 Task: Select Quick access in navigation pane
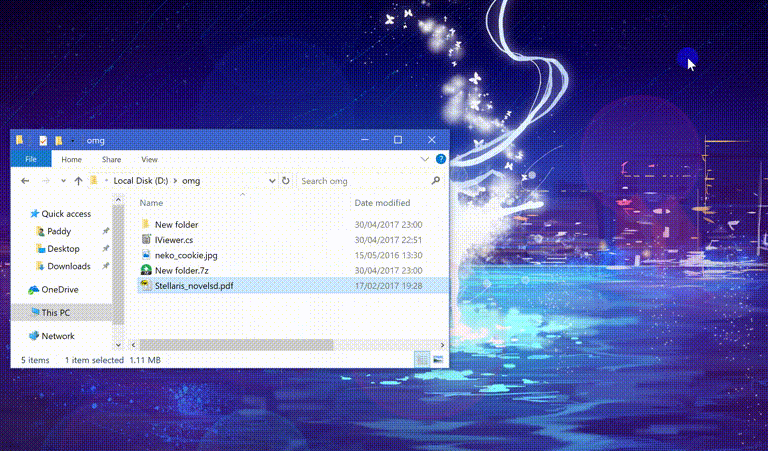pos(60,214)
